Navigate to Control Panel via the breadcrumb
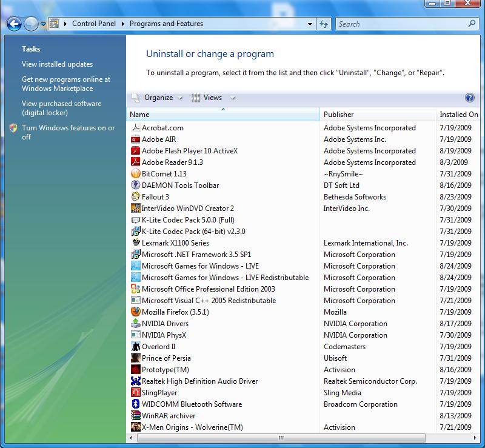Viewport: 485px width, 448px height. 94,24
